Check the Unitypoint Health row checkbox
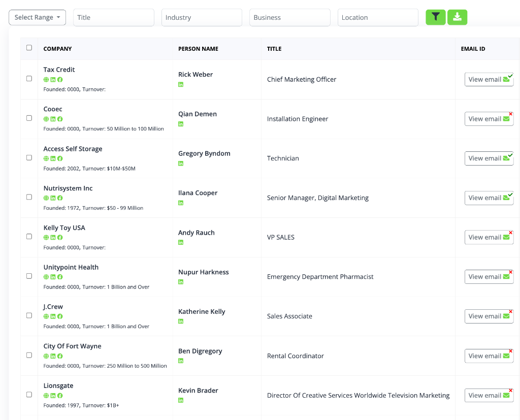Image resolution: width=520 pixels, height=420 pixels. coord(29,276)
